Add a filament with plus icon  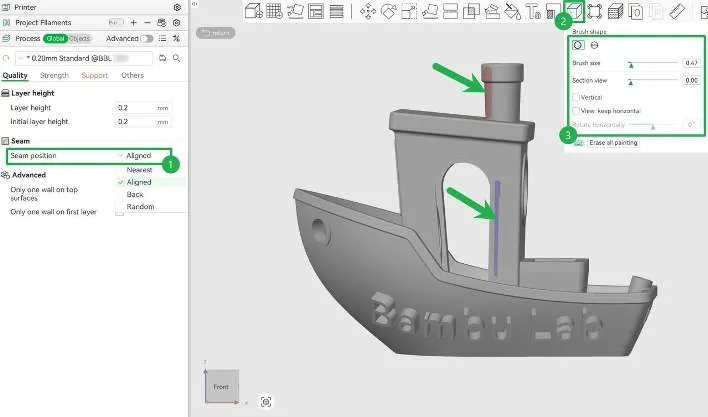(x=133, y=23)
